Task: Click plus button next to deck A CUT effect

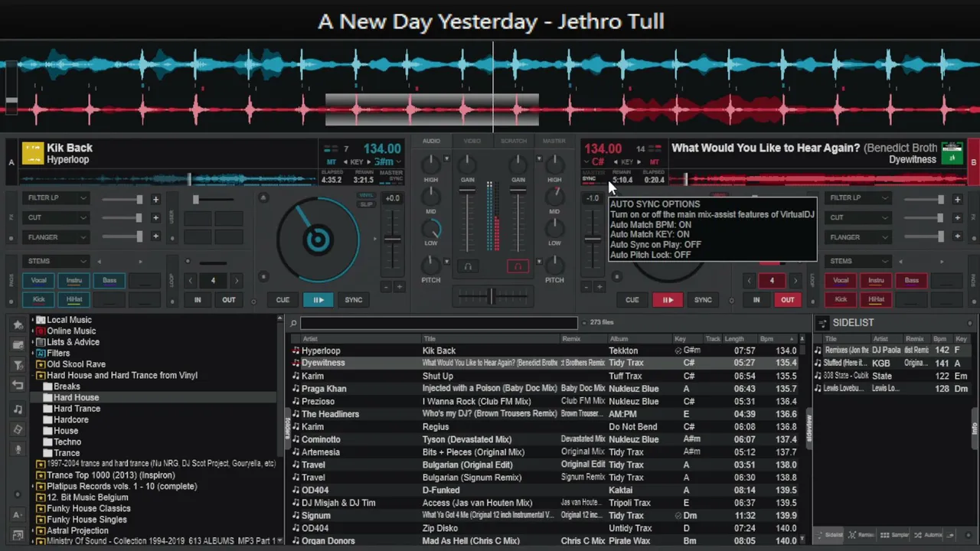Action: 155,218
